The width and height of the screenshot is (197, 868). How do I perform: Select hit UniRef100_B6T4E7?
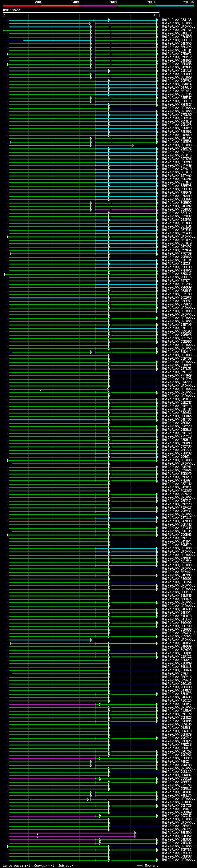point(177,91)
